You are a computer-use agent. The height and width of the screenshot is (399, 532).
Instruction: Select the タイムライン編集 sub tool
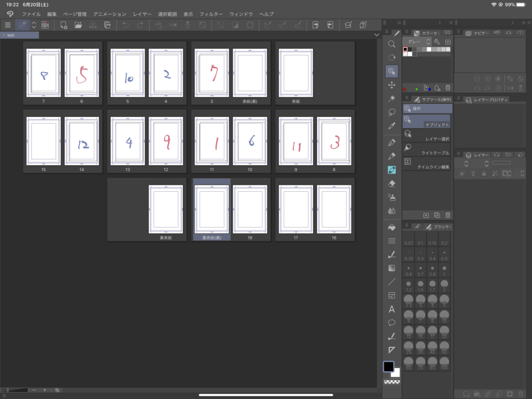pos(427,163)
